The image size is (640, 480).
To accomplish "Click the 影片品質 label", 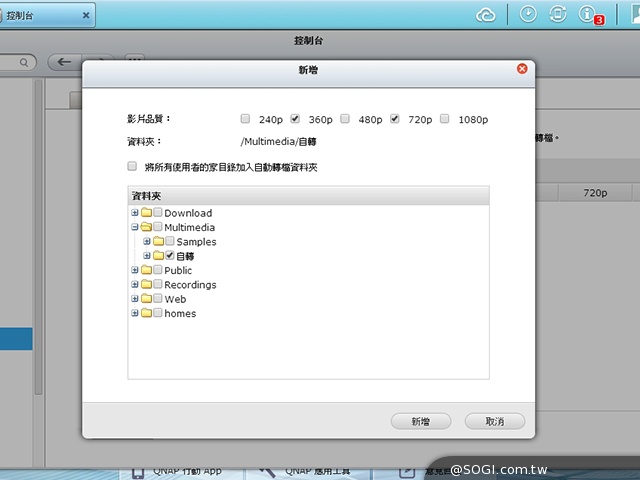I will [x=149, y=119].
